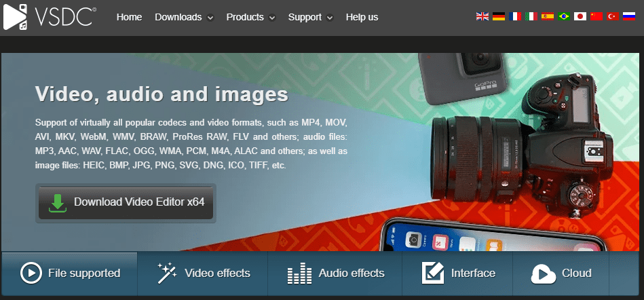Switch language to Japanese flag
The image size is (644, 300).
pyautogui.click(x=580, y=16)
